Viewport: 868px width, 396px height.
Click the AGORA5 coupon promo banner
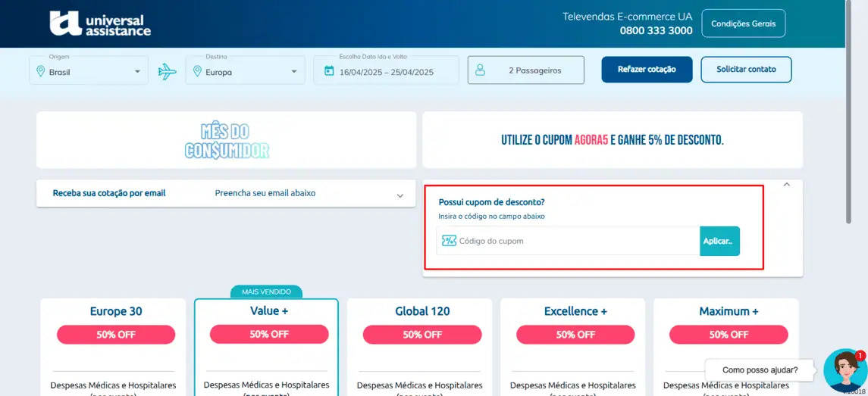[x=613, y=140]
